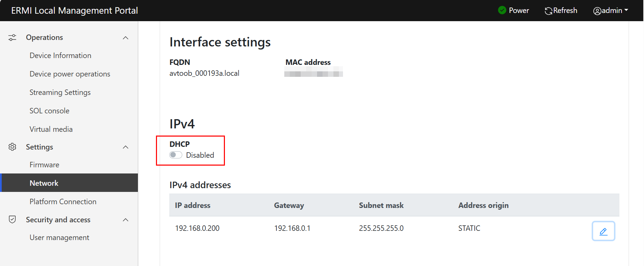Open Device Information page

click(x=60, y=55)
